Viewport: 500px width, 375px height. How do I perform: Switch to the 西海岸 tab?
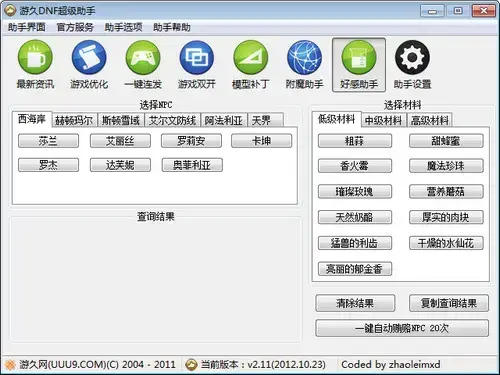[x=32, y=119]
